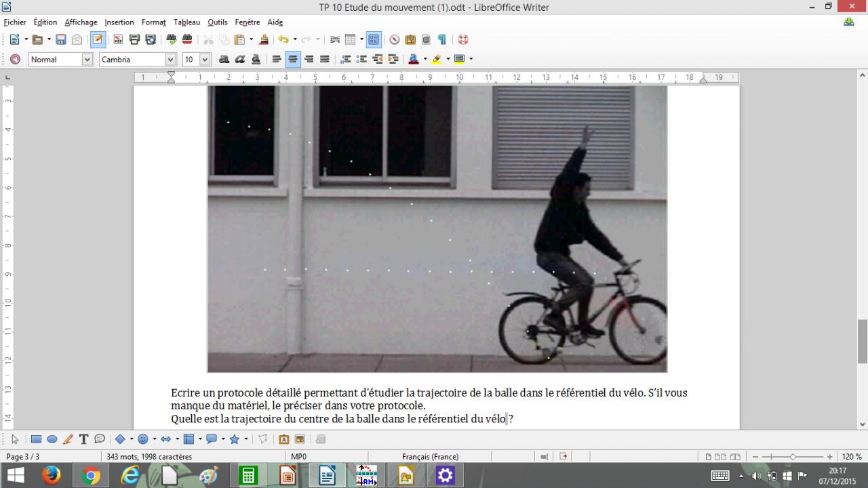
Task: Toggle the Selection arrow tool
Action: pos(16,439)
